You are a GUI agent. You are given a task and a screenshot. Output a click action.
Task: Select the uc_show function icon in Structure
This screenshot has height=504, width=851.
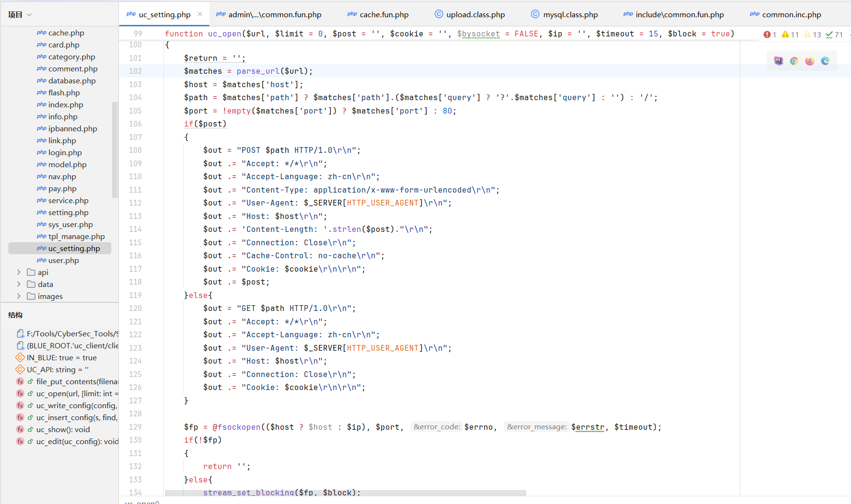pyautogui.click(x=20, y=429)
